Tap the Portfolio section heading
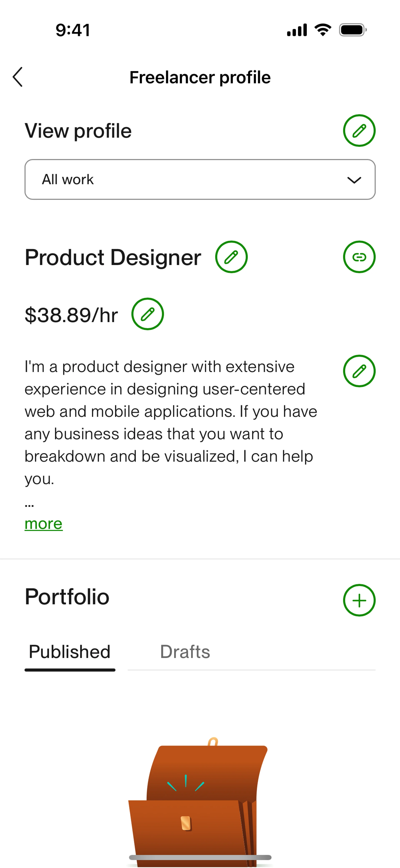400x868 pixels. [x=67, y=597]
